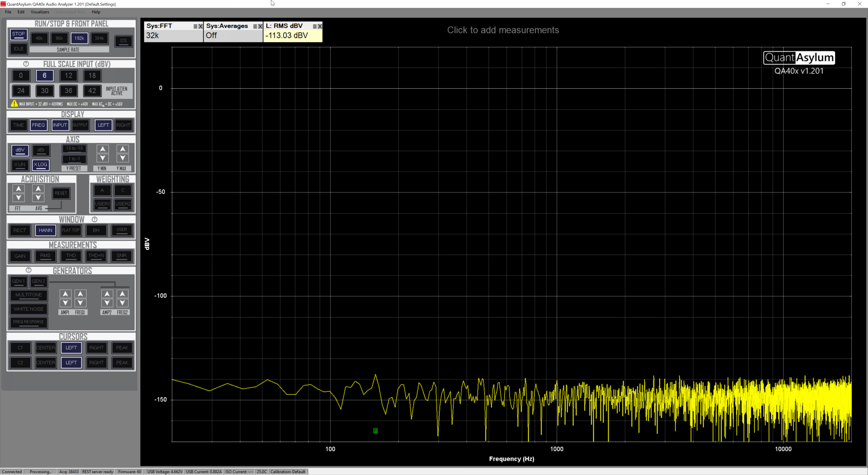
Task: Increase FFT size with up arrow
Action: (18, 189)
